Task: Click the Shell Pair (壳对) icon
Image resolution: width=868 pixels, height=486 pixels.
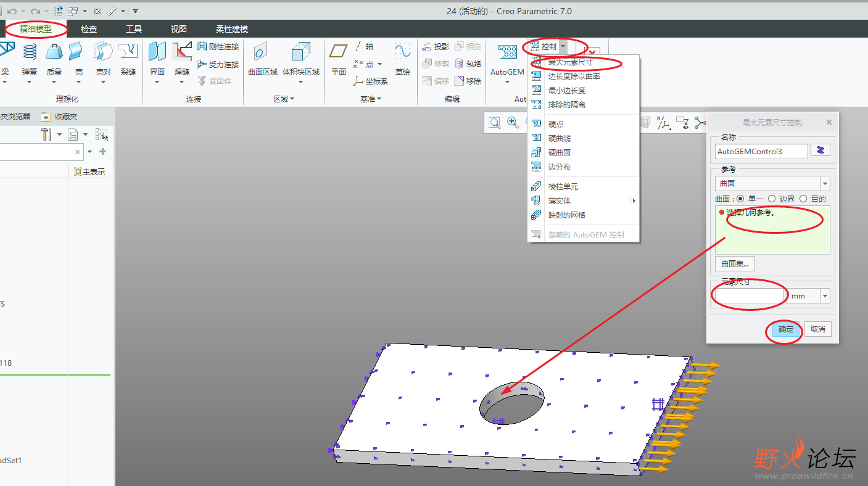Action: 103,52
